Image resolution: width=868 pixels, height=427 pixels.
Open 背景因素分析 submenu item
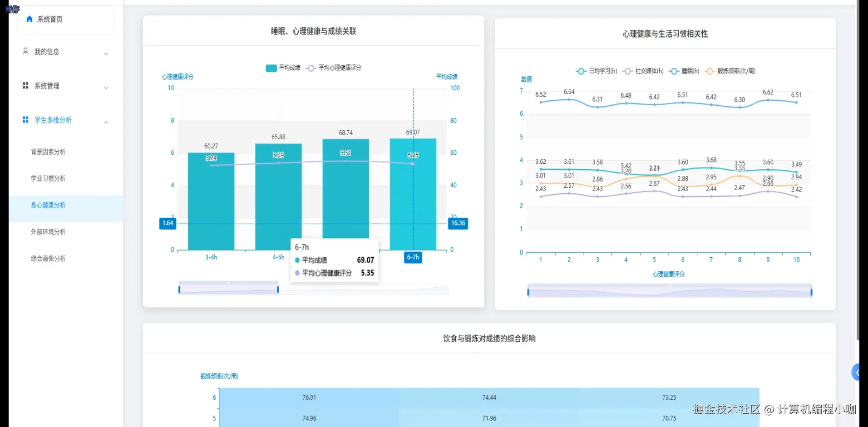click(48, 152)
